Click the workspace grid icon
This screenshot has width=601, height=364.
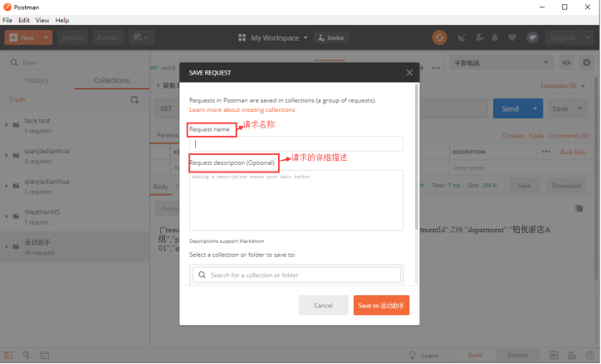click(x=242, y=37)
